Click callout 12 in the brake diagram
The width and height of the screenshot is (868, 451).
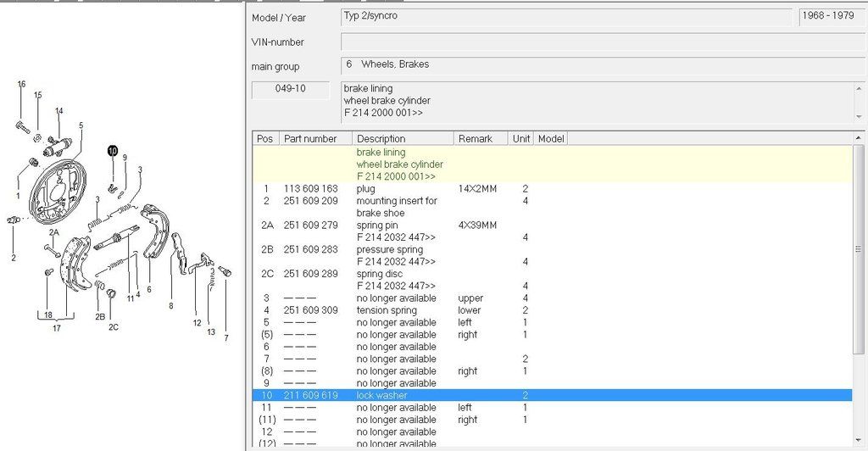(x=197, y=323)
